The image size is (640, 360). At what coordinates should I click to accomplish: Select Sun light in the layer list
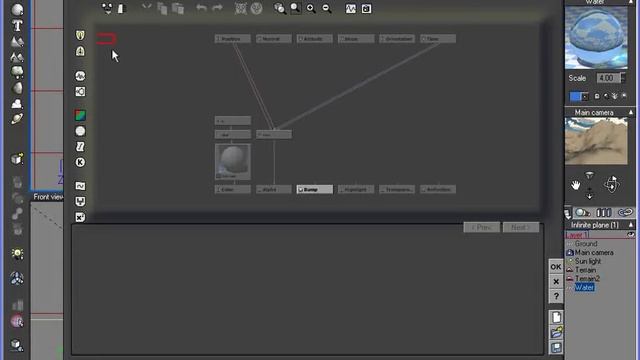click(588, 261)
